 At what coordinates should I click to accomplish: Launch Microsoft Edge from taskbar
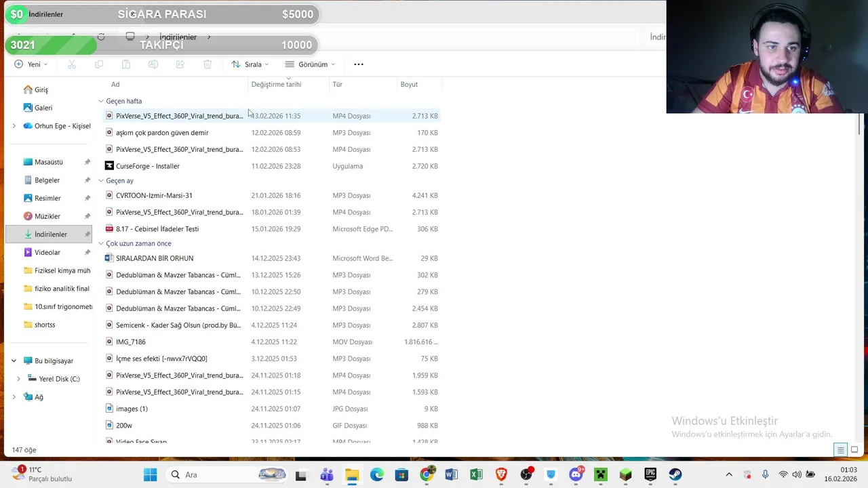[376, 474]
